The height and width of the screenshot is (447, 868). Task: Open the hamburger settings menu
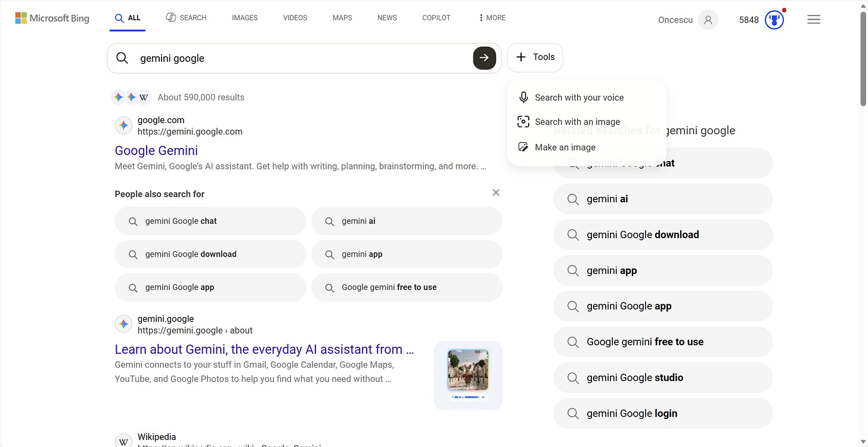tap(814, 20)
